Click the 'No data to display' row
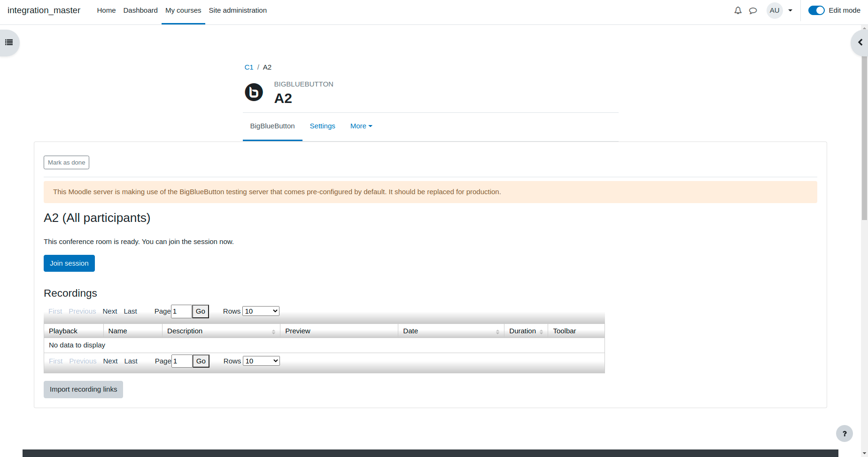 pyautogui.click(x=324, y=345)
